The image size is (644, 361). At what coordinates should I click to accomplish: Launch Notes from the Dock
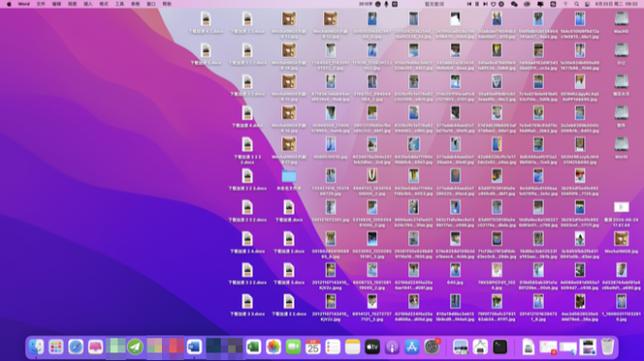coord(352,347)
